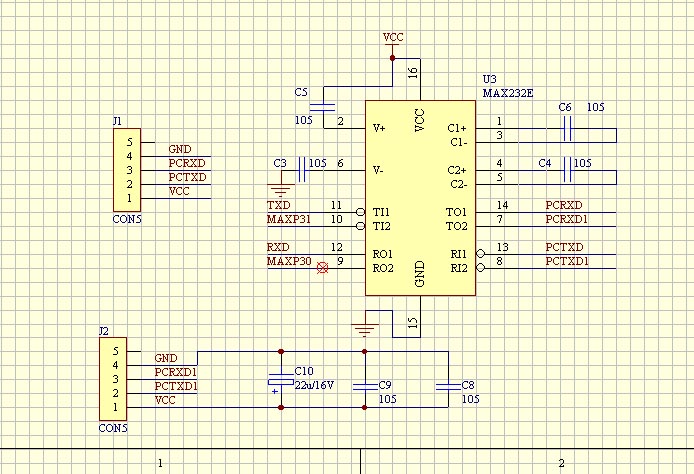This screenshot has width=694, height=474.
Task: Select capacitor C6 symbol
Action: [x=567, y=128]
